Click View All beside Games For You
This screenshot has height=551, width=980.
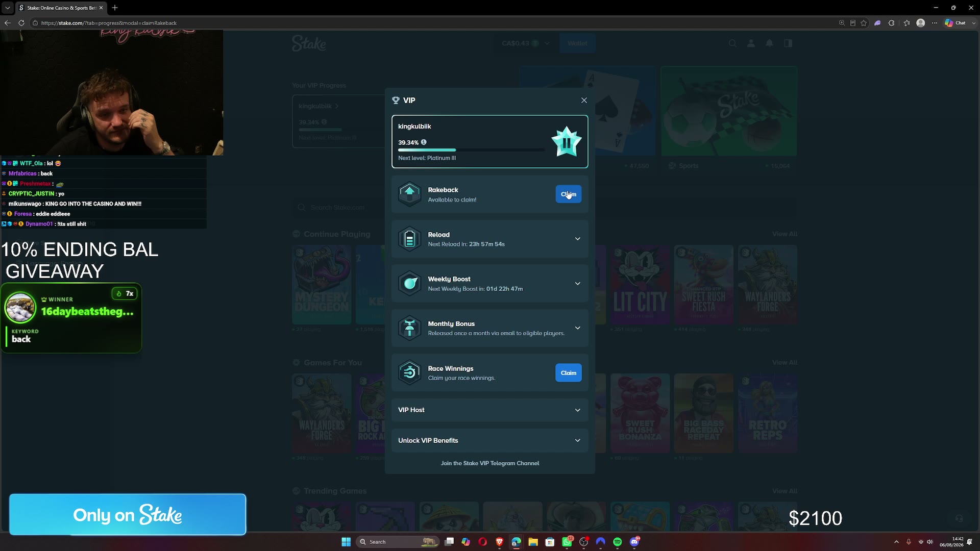pyautogui.click(x=785, y=363)
